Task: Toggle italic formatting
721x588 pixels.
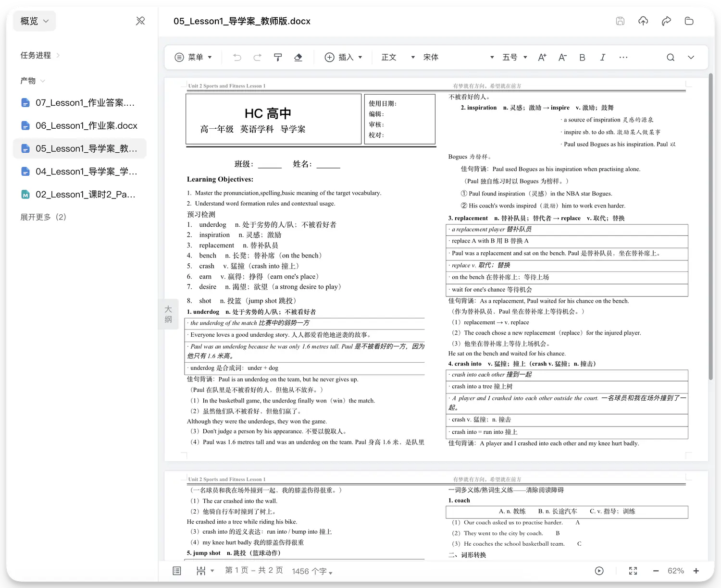Action: pyautogui.click(x=602, y=57)
